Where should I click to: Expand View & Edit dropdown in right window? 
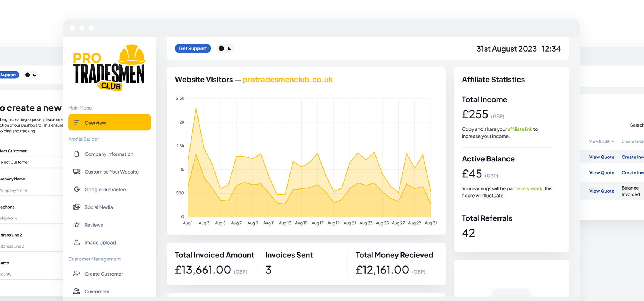pos(602,141)
